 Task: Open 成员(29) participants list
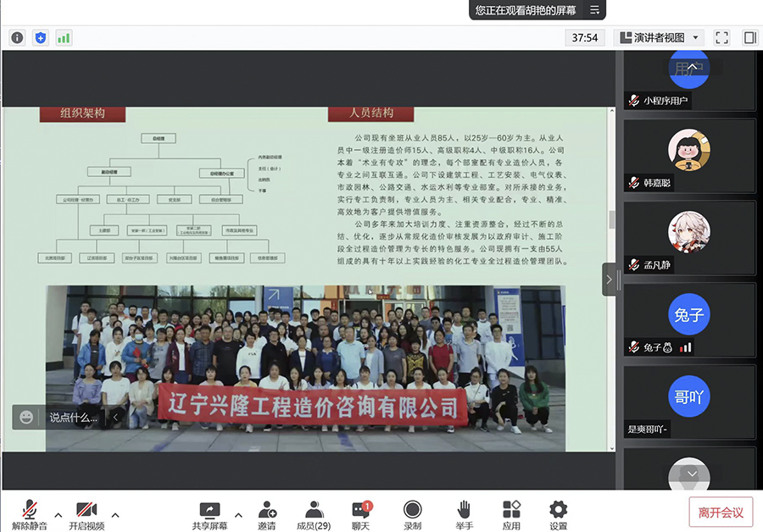coord(314,513)
